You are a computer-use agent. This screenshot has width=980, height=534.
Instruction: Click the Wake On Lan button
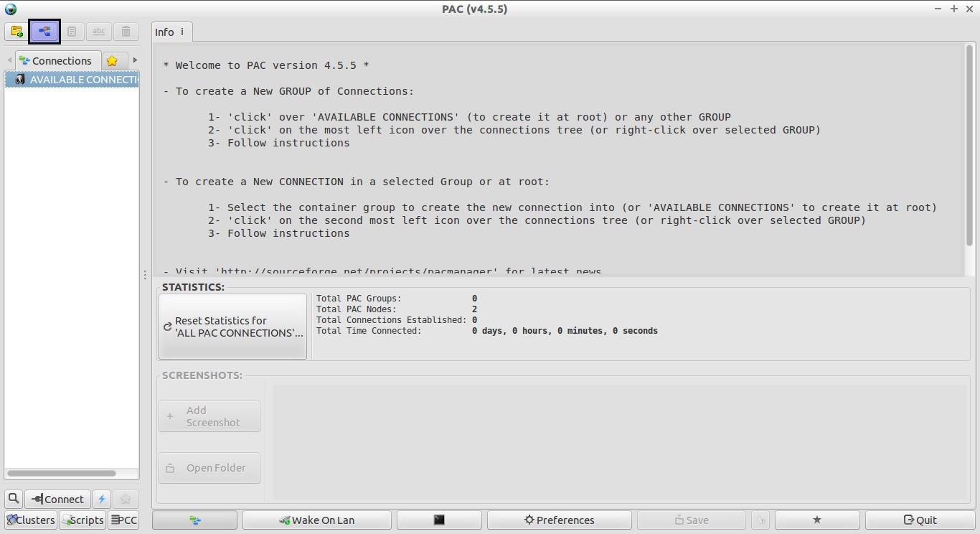[x=317, y=520]
